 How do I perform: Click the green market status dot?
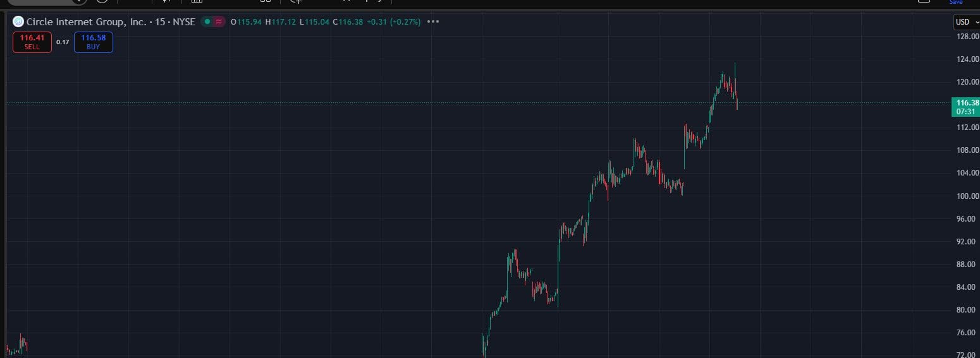pyautogui.click(x=207, y=22)
